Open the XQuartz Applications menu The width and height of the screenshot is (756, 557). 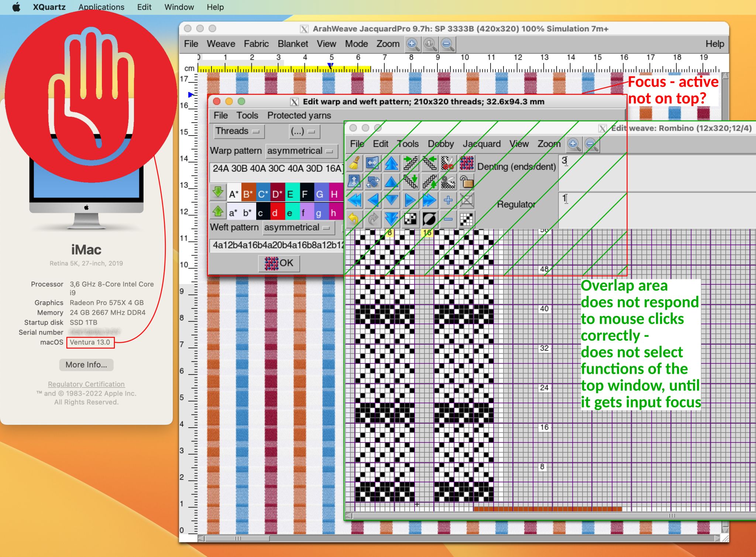click(101, 7)
